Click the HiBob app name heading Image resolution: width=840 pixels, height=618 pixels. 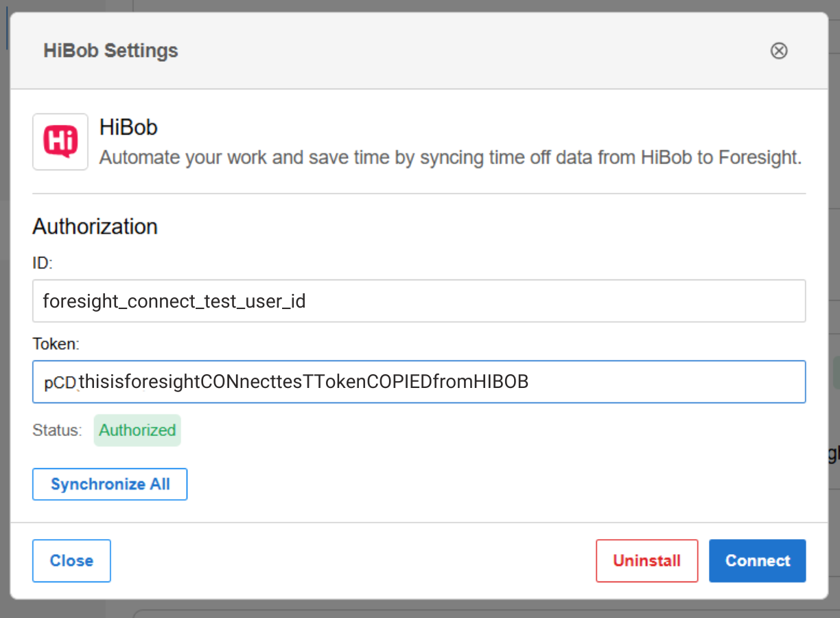tap(128, 127)
